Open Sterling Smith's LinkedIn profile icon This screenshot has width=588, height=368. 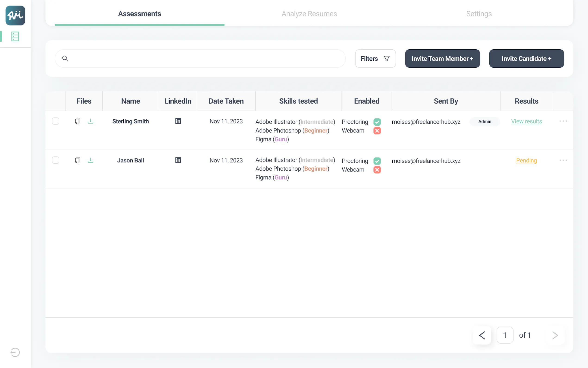pos(178,121)
